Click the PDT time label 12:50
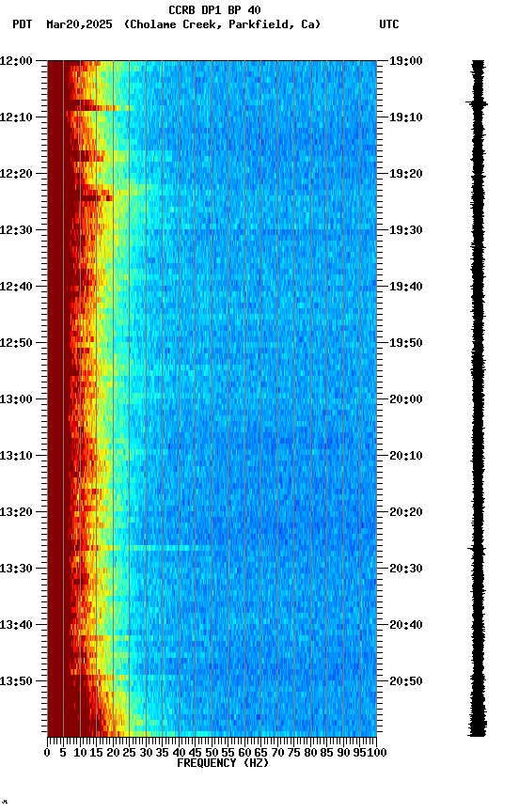519x812 pixels. (x=16, y=343)
